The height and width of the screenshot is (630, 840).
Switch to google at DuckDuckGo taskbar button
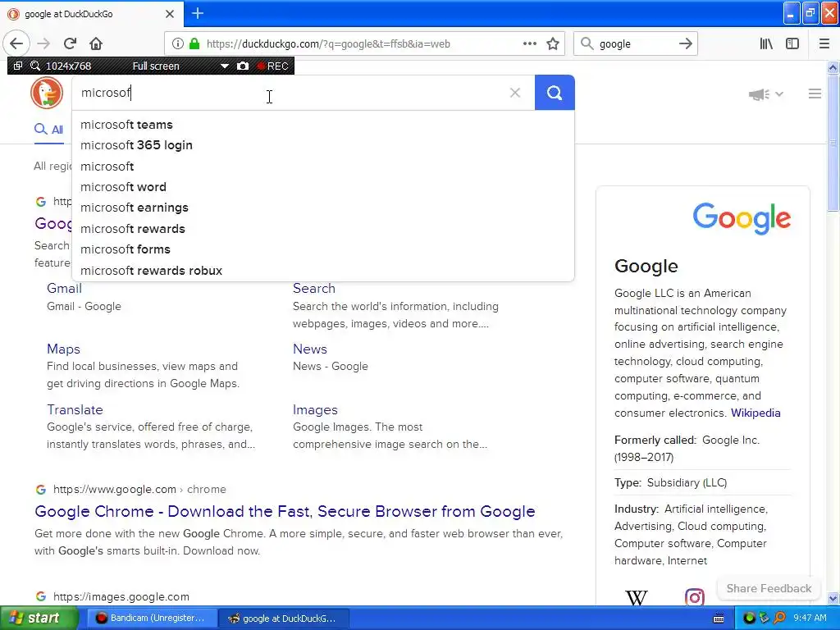point(284,619)
